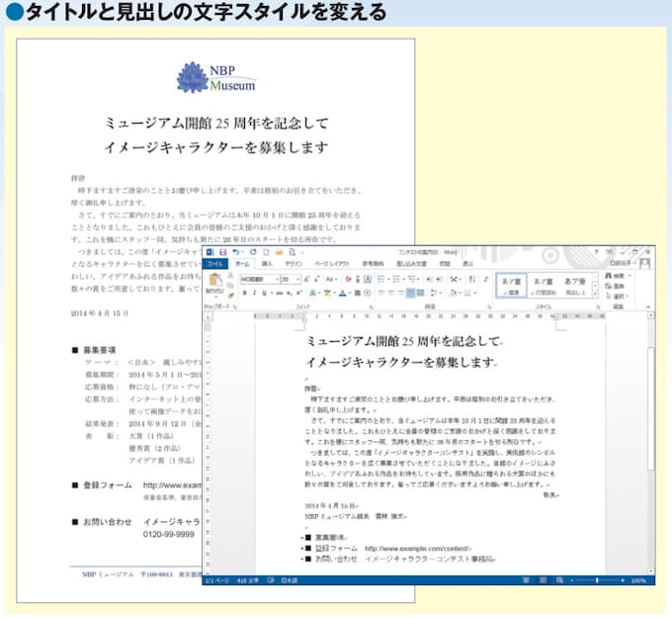
Task: Click the bullets list icon
Action: pyautogui.click(x=380, y=280)
